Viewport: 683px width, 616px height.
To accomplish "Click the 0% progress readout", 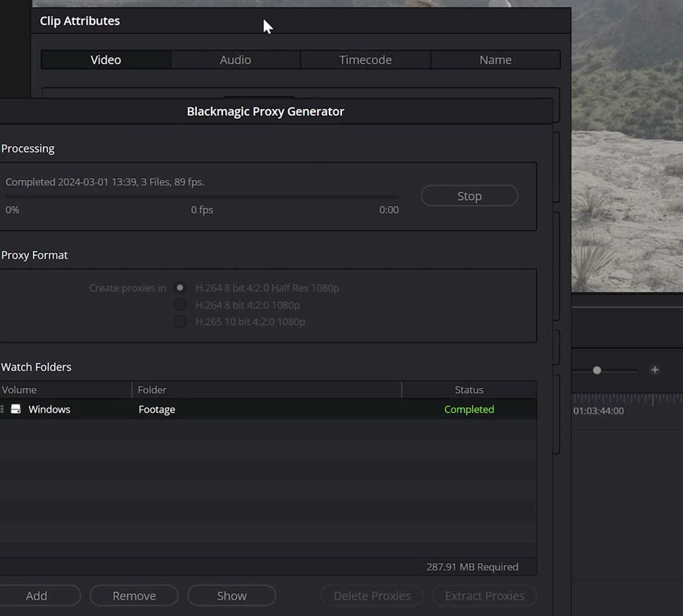I will (12, 210).
